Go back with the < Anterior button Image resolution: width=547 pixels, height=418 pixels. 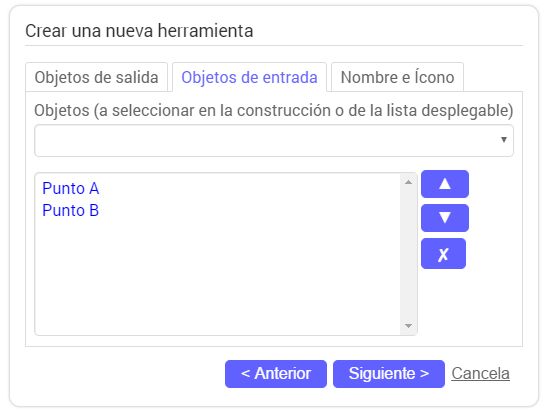point(276,374)
